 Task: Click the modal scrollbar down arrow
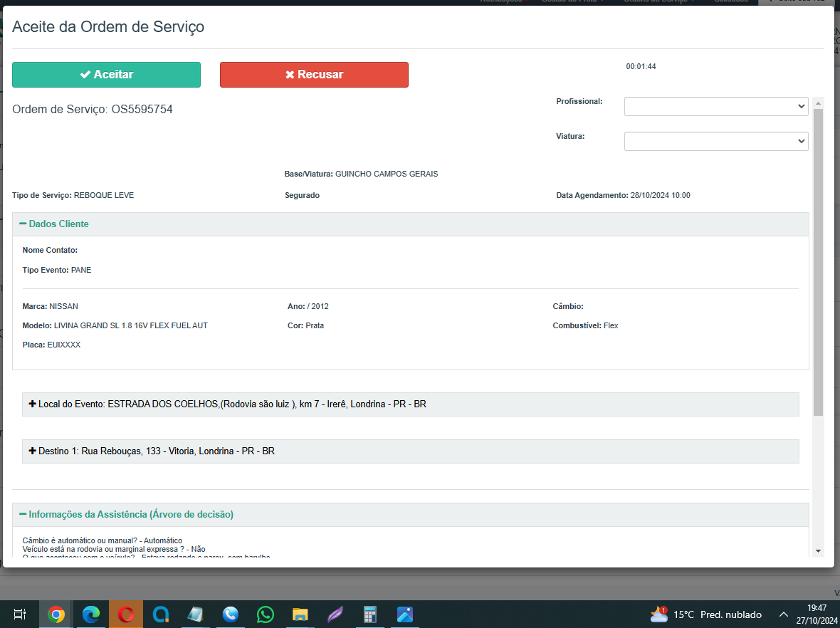tap(818, 551)
